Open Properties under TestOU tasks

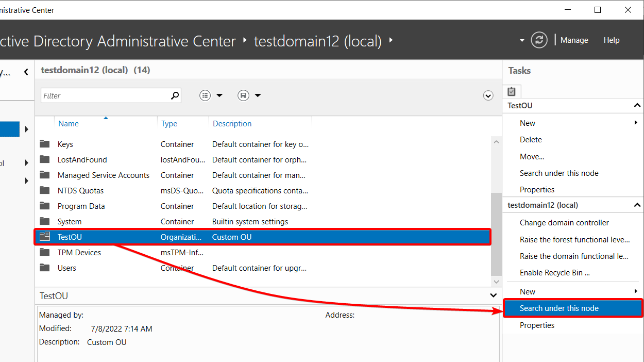(537, 190)
